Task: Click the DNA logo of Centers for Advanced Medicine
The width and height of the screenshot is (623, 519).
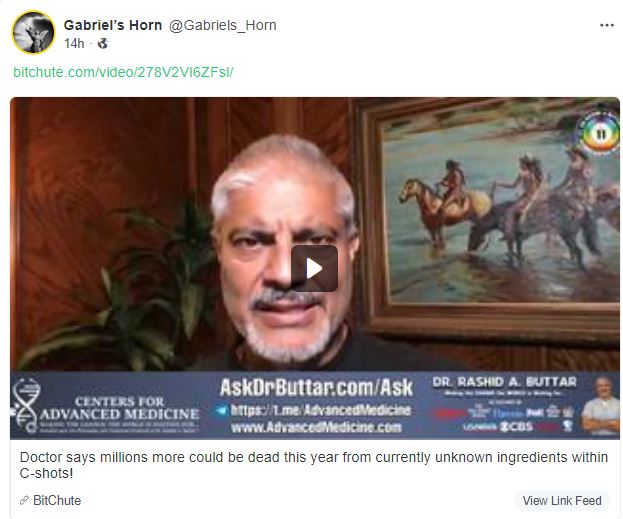Action: [25, 406]
